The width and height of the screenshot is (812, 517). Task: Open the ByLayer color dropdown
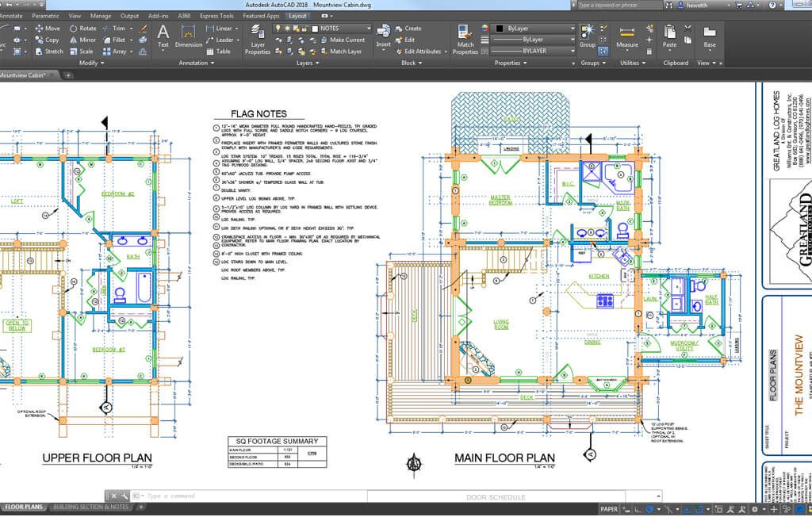click(x=573, y=29)
